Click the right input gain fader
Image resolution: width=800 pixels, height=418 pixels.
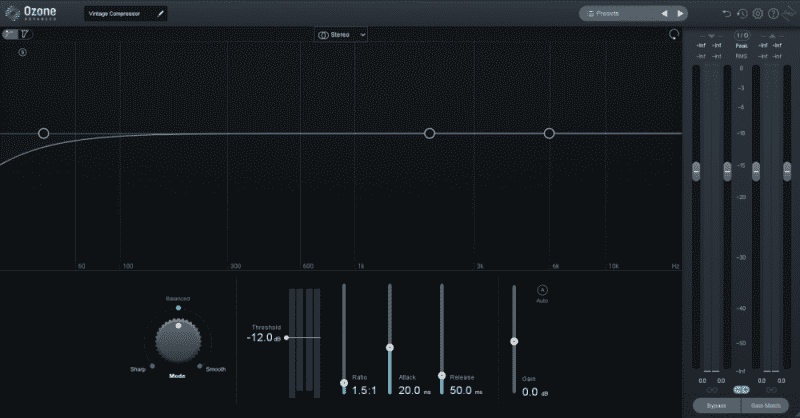pos(728,171)
